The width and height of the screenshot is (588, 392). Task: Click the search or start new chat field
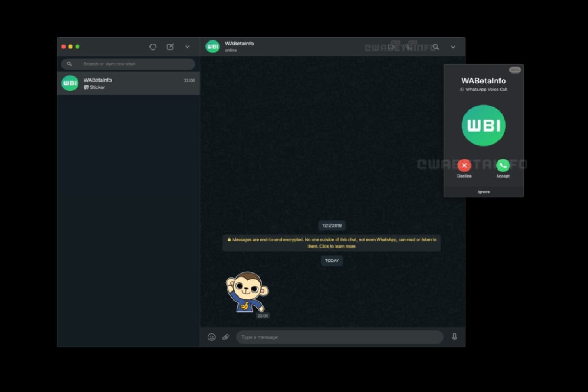pyautogui.click(x=128, y=64)
